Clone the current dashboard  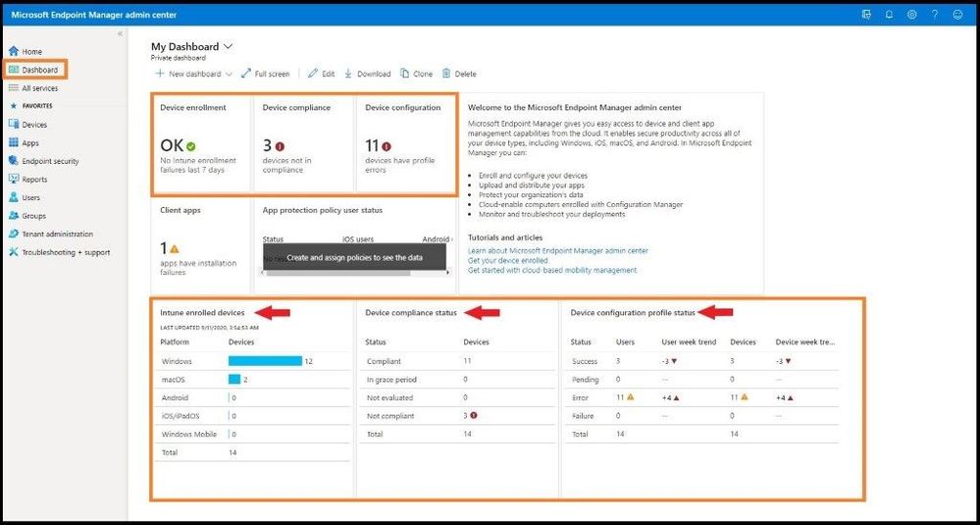pyautogui.click(x=416, y=74)
